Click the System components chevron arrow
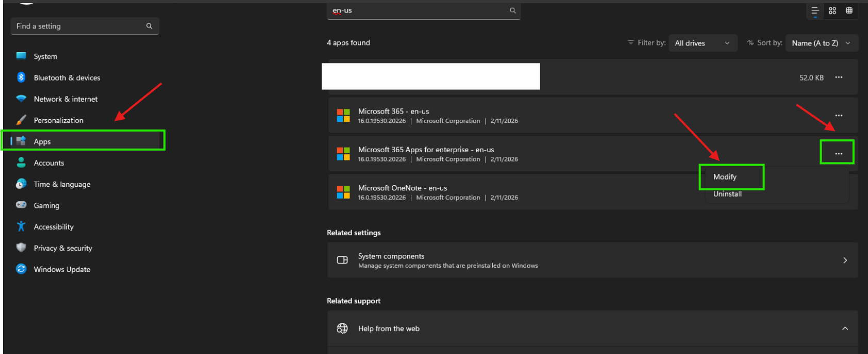Image resolution: width=868 pixels, height=354 pixels. (x=845, y=260)
